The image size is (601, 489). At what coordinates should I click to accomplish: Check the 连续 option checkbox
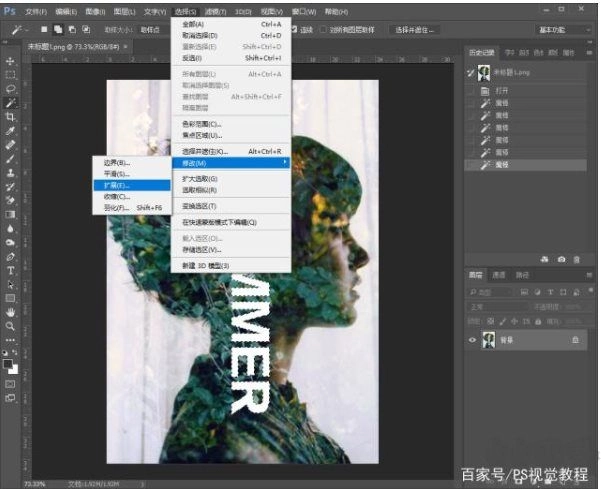296,30
